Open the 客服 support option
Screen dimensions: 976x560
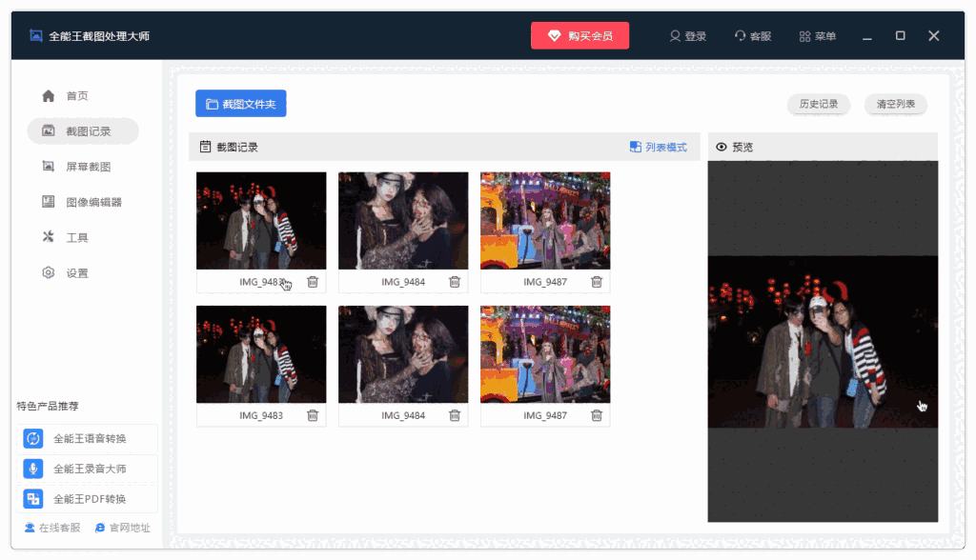(x=752, y=36)
